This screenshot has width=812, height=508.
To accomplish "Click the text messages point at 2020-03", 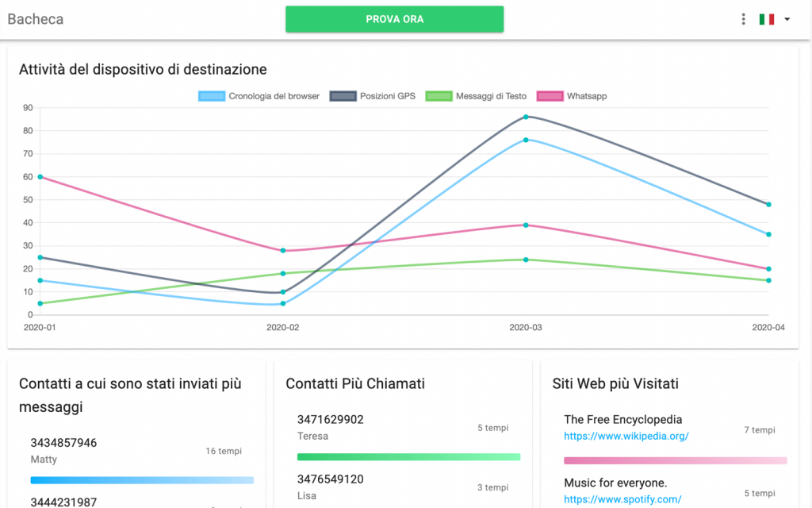I will 526,260.
